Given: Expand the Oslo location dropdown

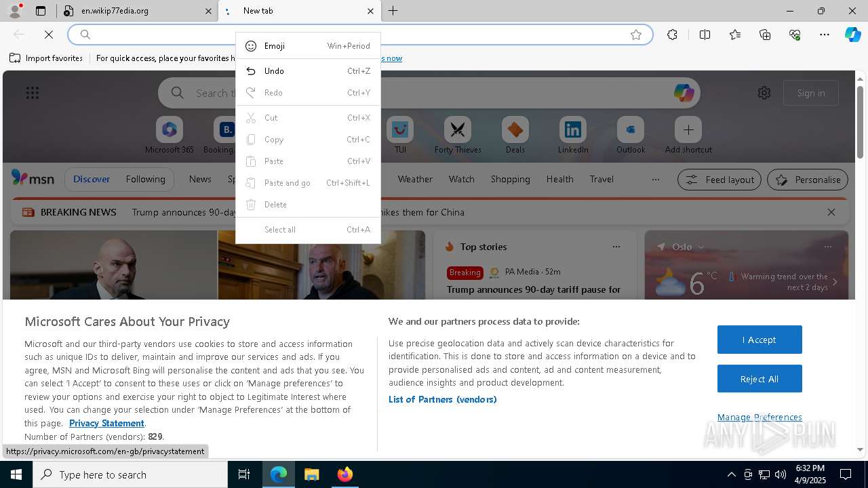Looking at the screenshot, I should (x=701, y=247).
